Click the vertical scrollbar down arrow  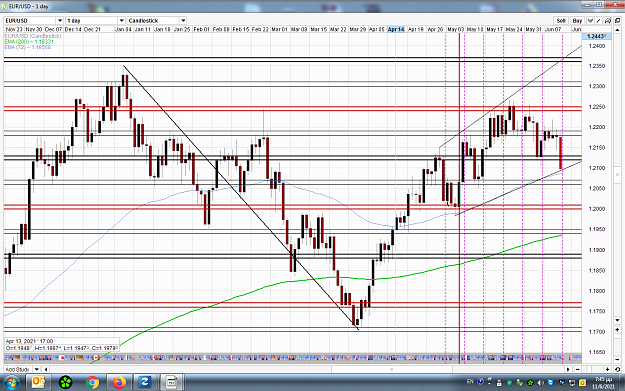coord(617,320)
